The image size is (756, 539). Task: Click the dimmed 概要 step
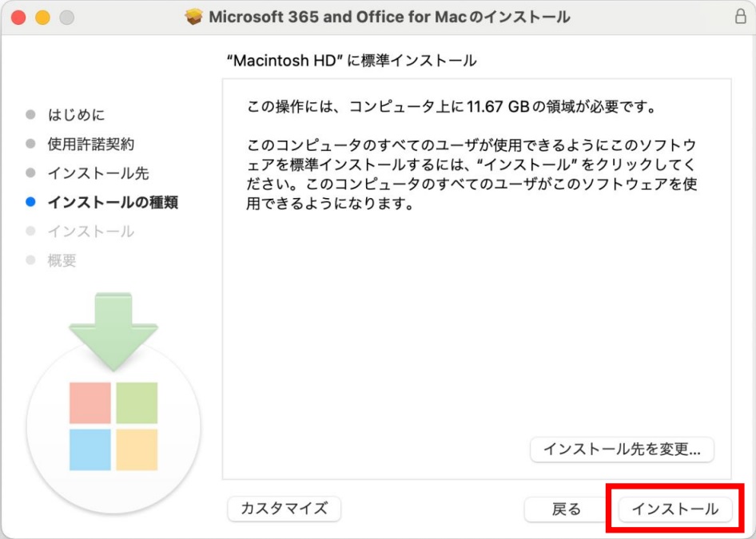[x=62, y=260]
